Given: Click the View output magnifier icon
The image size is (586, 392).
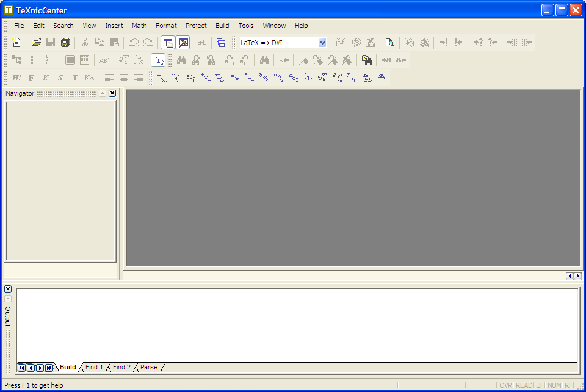Looking at the screenshot, I should click(x=390, y=43).
